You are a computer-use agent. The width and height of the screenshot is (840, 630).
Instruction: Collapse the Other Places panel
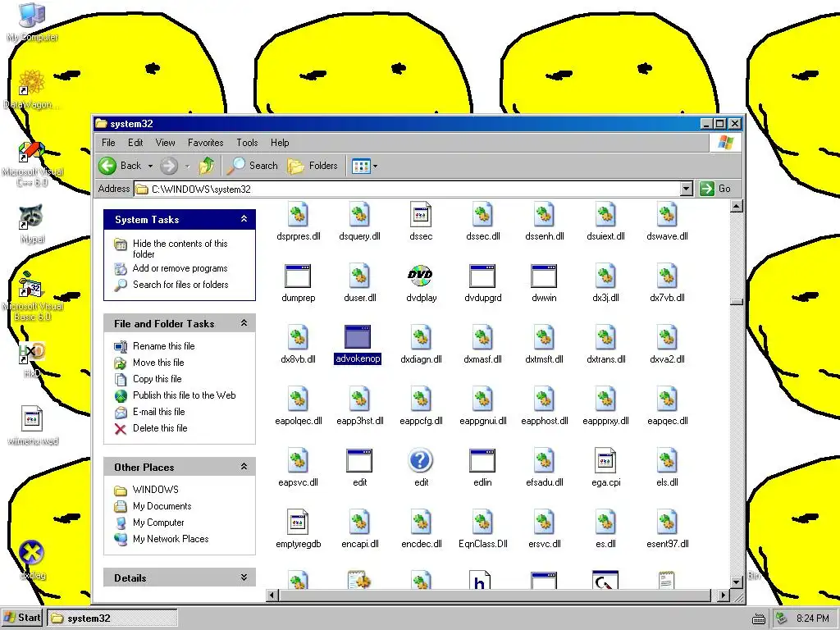244,467
